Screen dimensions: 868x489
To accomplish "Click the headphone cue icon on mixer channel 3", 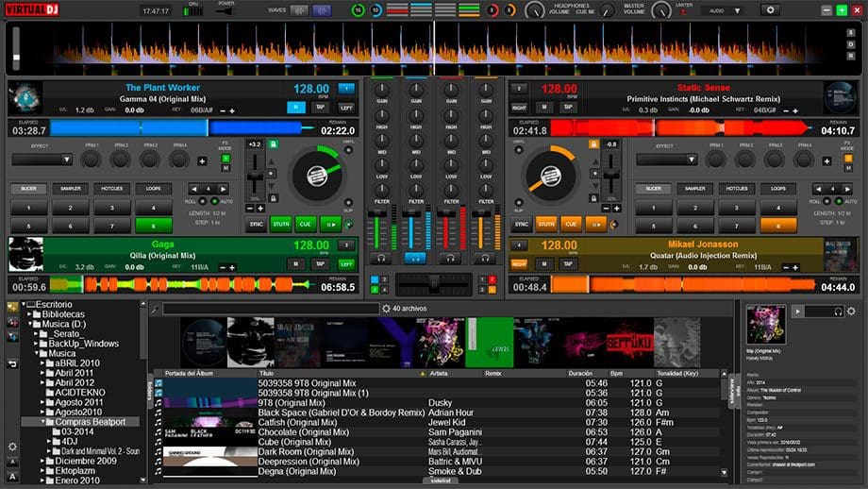I will 450,258.
